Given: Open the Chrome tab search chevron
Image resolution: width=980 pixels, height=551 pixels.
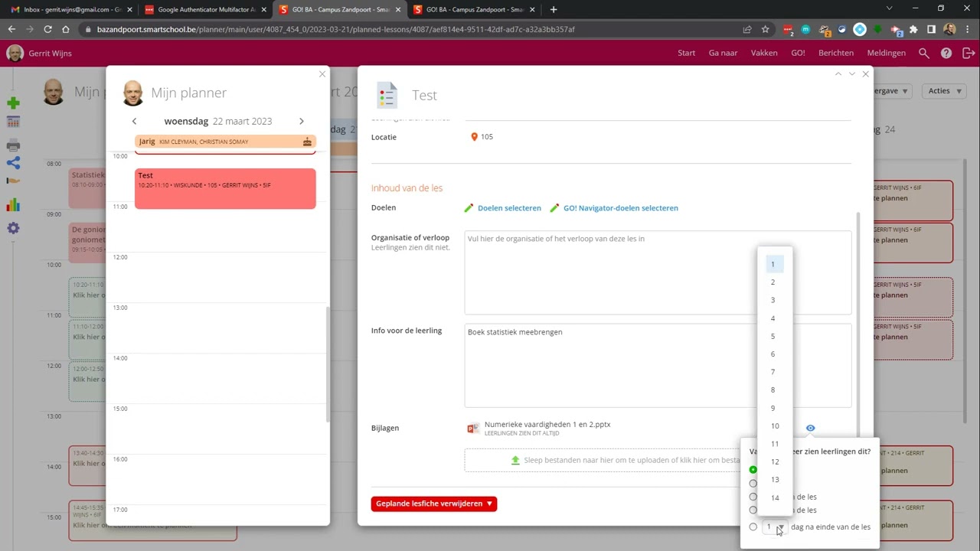Looking at the screenshot, I should pyautogui.click(x=889, y=9).
